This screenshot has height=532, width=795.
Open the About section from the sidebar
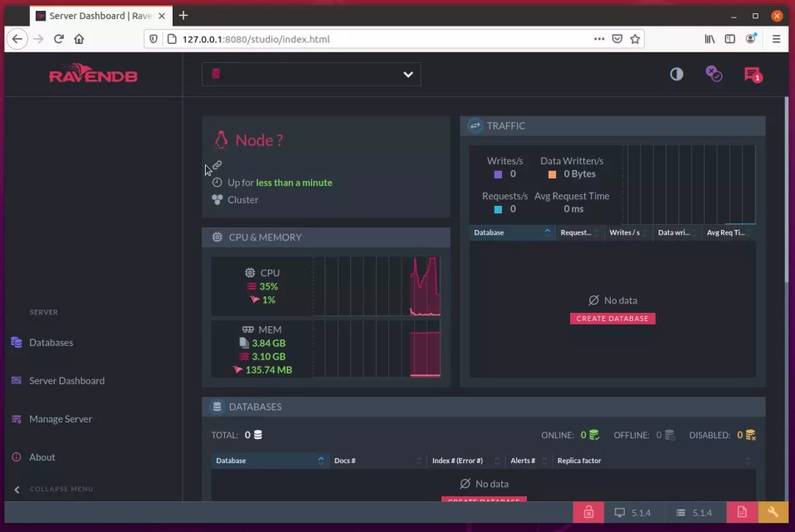(42, 456)
